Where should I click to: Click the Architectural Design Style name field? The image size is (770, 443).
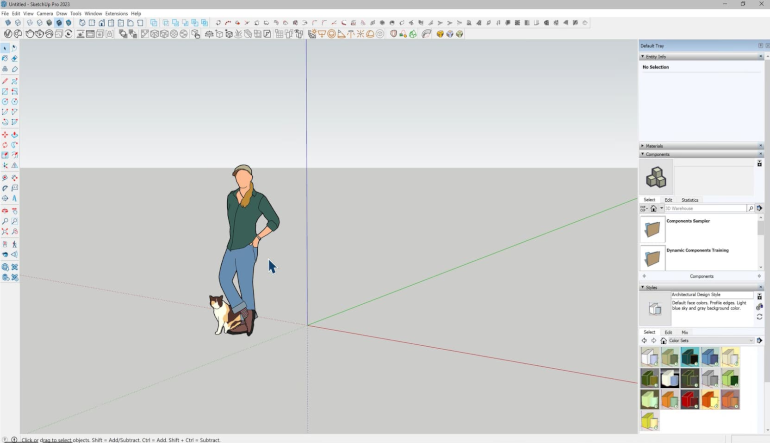712,295
